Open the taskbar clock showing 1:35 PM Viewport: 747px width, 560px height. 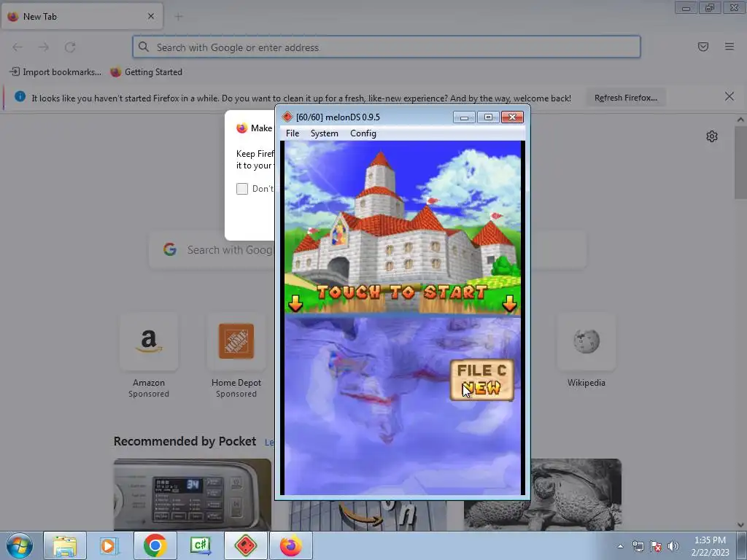(710, 546)
